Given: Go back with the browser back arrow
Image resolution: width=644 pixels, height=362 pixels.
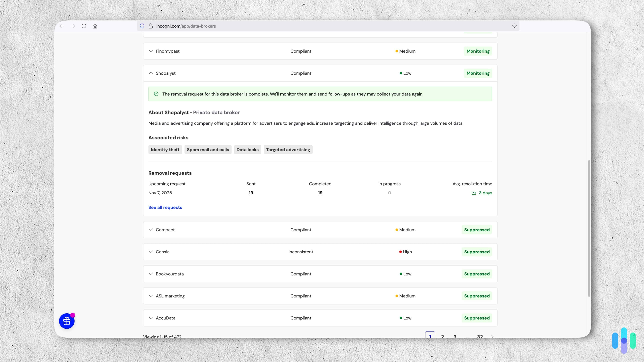Looking at the screenshot, I should tap(62, 26).
